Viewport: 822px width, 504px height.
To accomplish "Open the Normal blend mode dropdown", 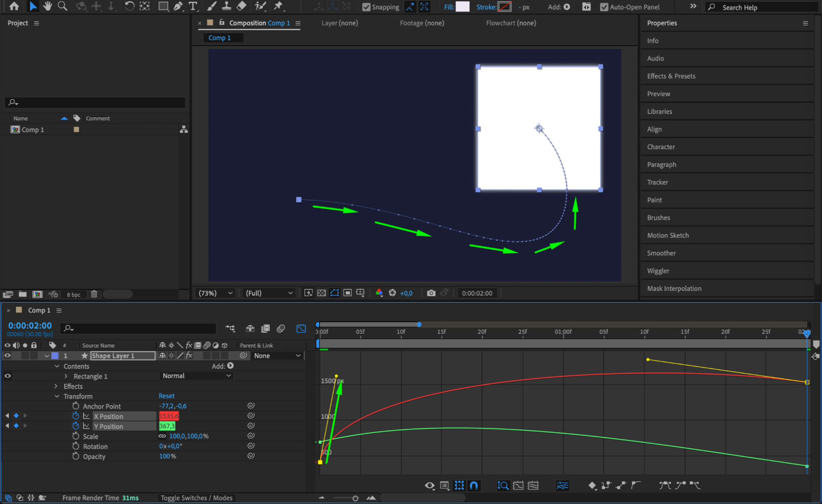I will (x=196, y=376).
